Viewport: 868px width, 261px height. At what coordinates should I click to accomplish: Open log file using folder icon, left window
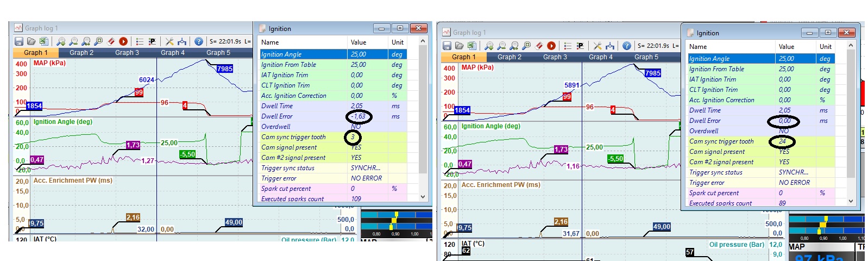point(32,41)
